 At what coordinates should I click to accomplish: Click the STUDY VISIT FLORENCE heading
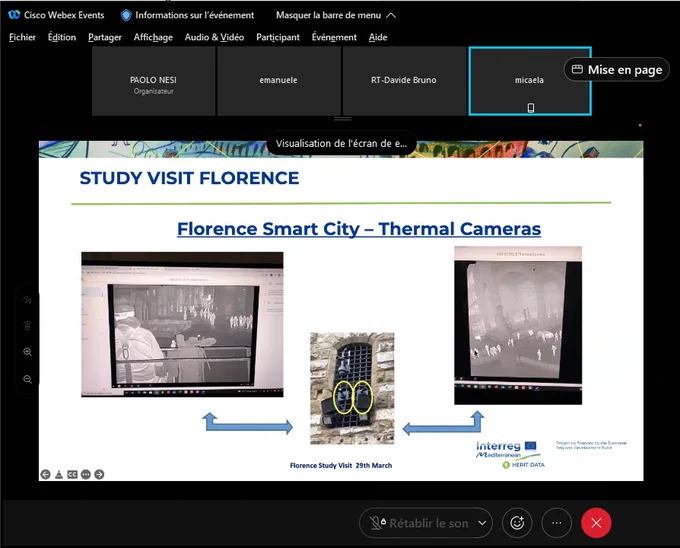pos(190,178)
